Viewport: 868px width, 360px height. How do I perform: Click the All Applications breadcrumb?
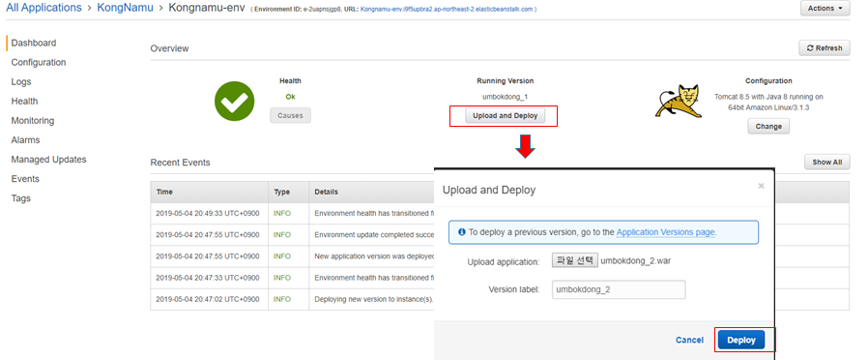click(43, 8)
